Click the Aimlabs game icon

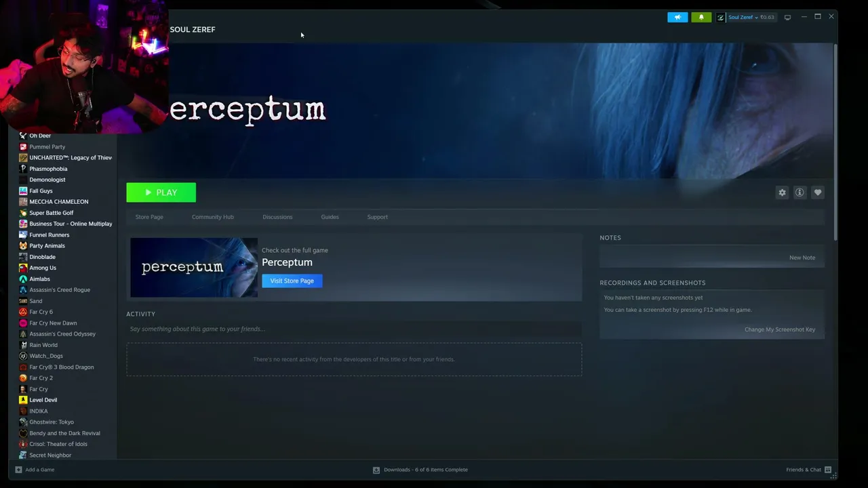coord(23,279)
